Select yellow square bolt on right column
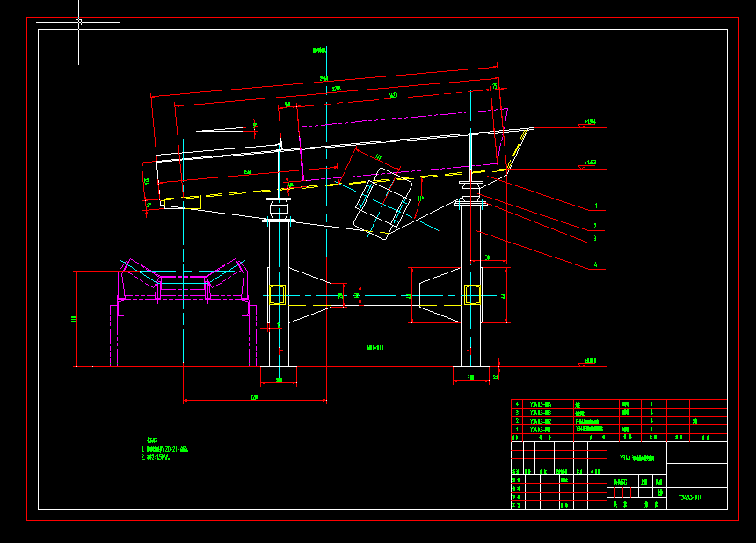The height and width of the screenshot is (543, 756). coord(472,295)
